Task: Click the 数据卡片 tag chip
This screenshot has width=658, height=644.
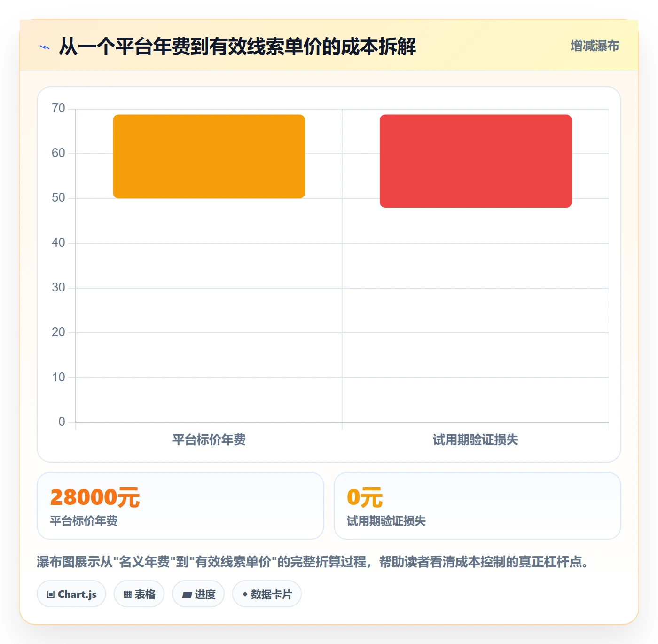Action: coord(267,594)
